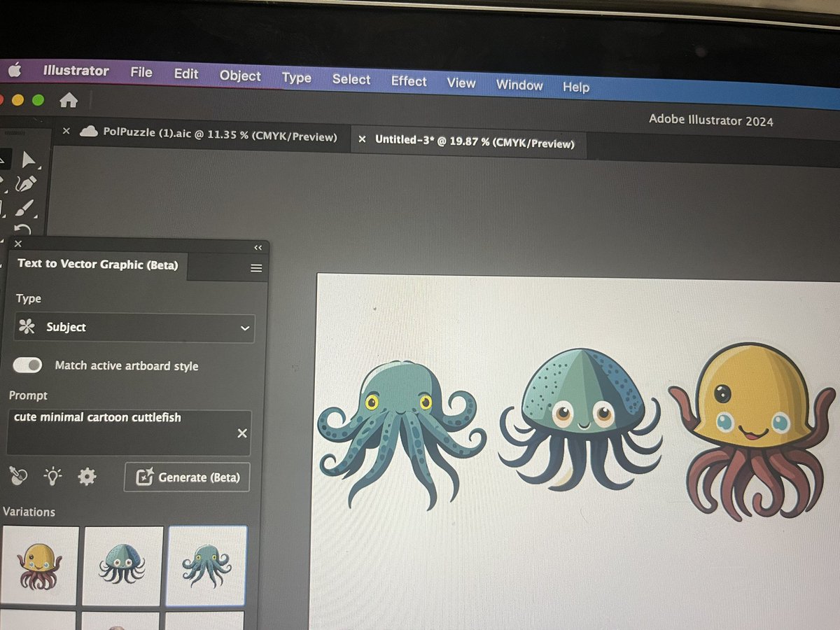
Task: Select the teal octopus variation thumbnail
Action: 206,566
